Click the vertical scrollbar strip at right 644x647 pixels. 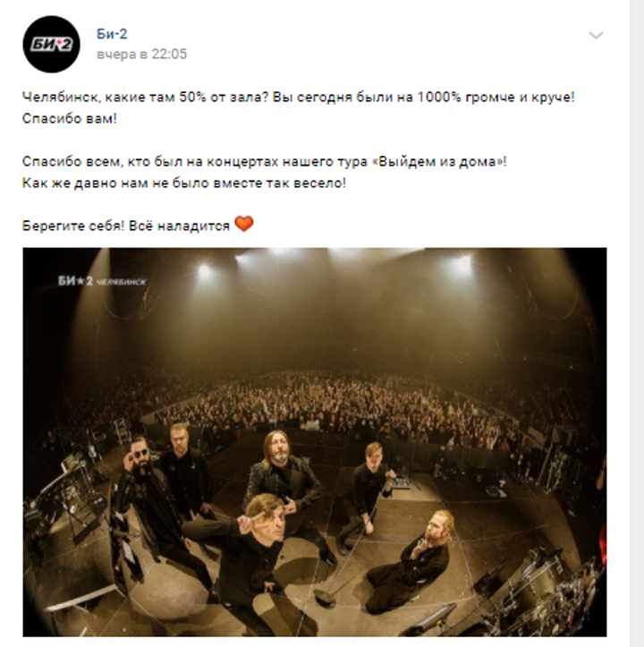pyautogui.click(x=637, y=324)
